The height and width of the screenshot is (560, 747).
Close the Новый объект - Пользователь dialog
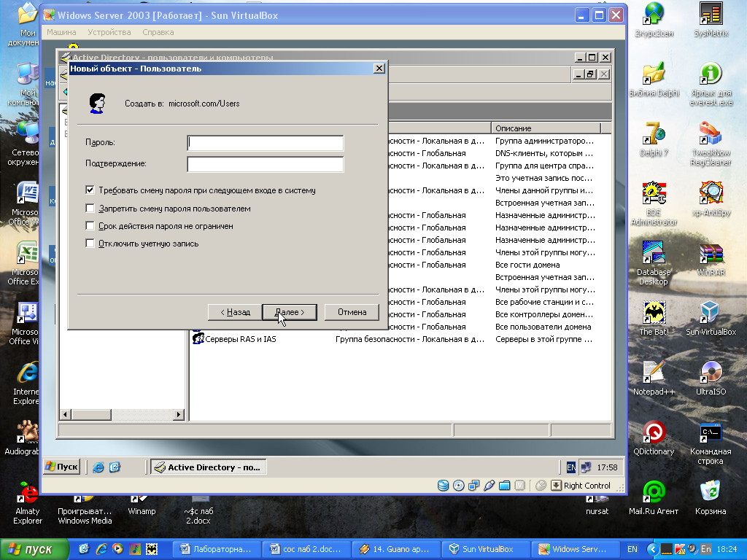coord(379,68)
